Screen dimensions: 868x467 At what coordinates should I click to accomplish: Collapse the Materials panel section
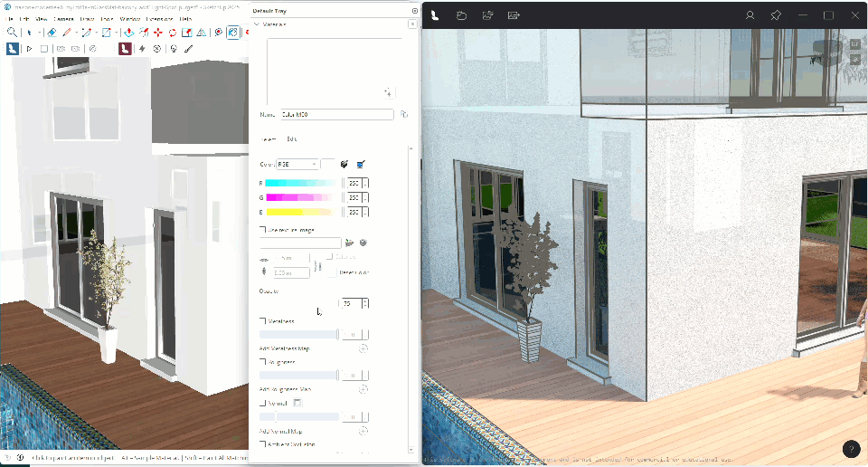point(257,24)
